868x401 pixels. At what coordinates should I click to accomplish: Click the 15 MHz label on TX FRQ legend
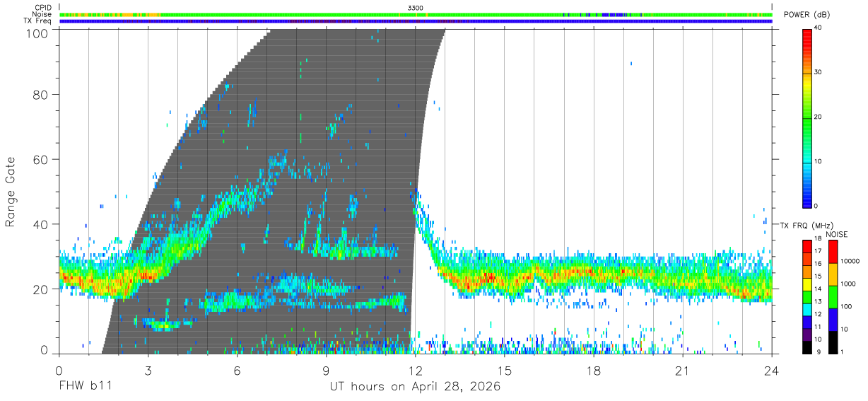[x=818, y=277]
